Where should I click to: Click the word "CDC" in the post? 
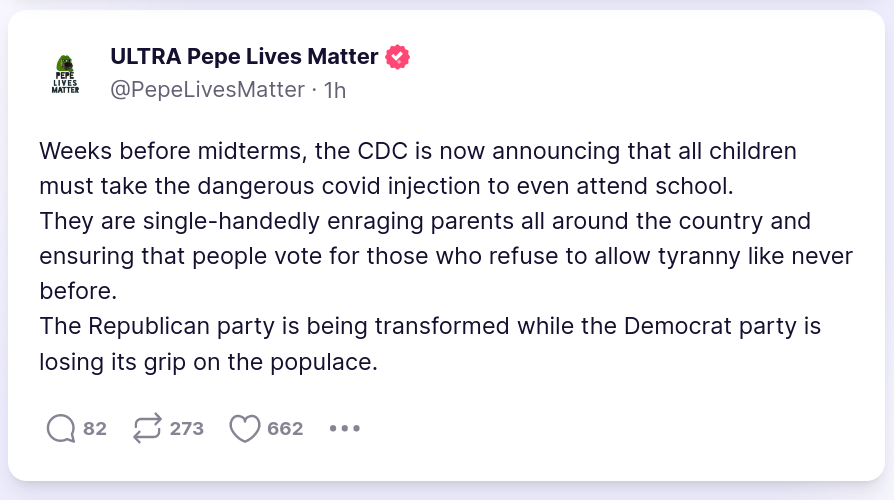[x=384, y=152]
